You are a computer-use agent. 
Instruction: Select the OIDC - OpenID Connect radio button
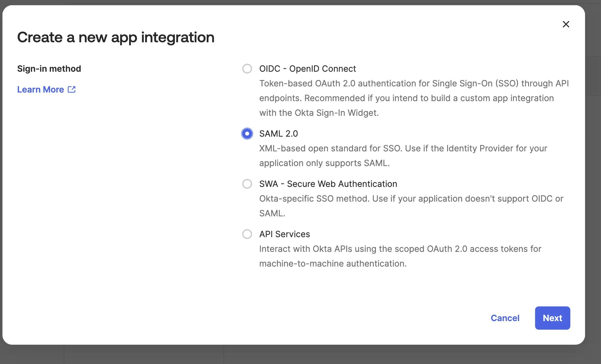247,69
